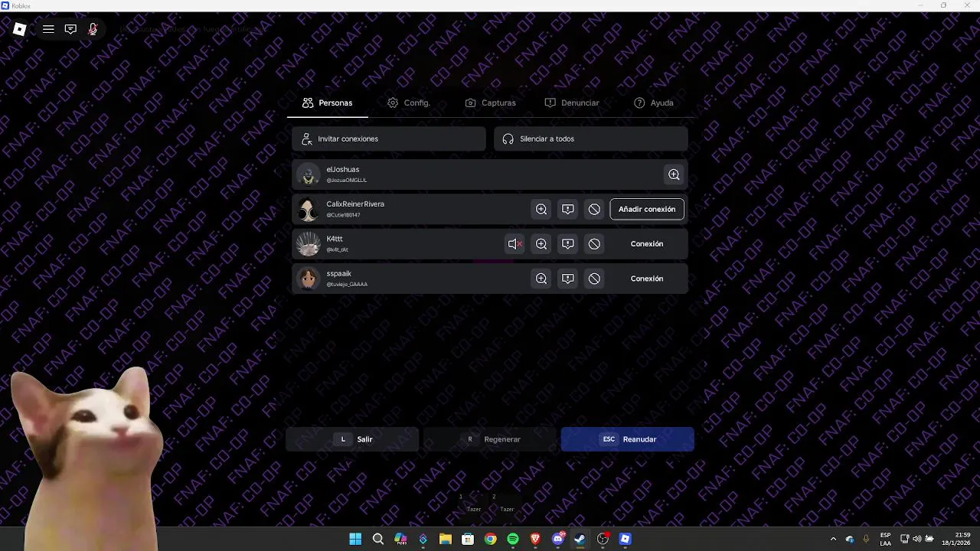
Task: Open the volume icon in the system tray
Action: pos(916,539)
